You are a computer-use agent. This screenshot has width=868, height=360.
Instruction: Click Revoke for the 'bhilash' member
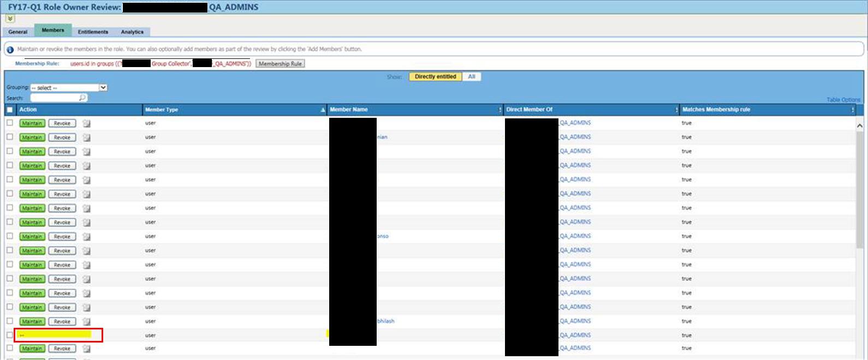[62, 322]
